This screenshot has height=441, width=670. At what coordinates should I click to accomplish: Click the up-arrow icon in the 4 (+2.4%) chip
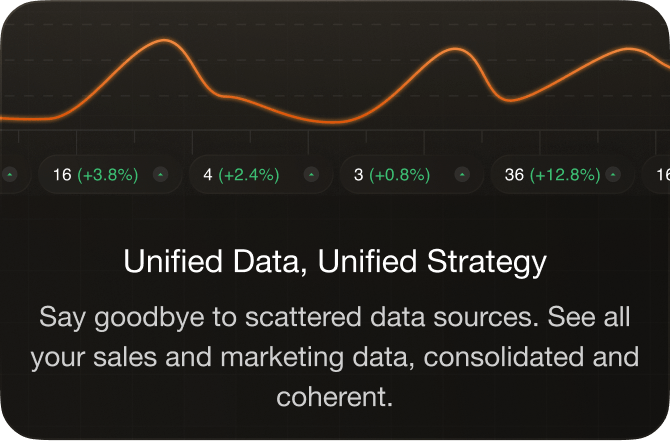pos(311,174)
